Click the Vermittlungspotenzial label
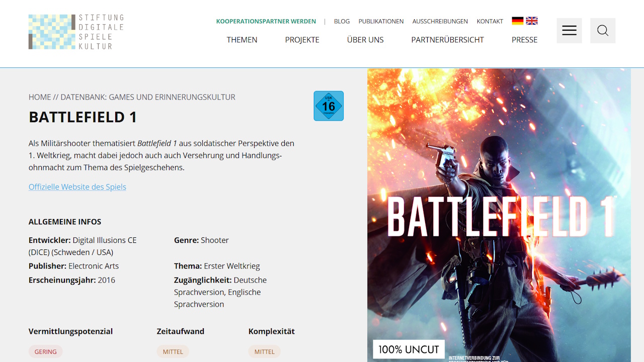644x362 pixels. coord(71,331)
